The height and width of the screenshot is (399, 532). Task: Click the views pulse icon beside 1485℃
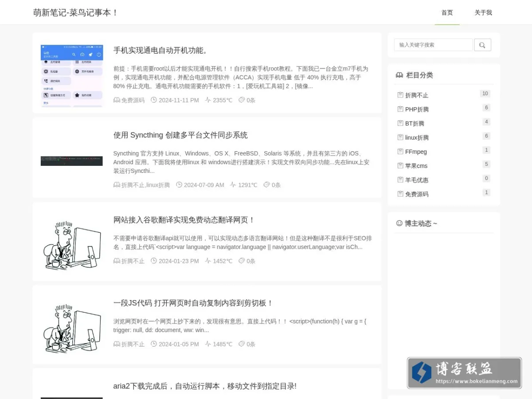point(208,344)
